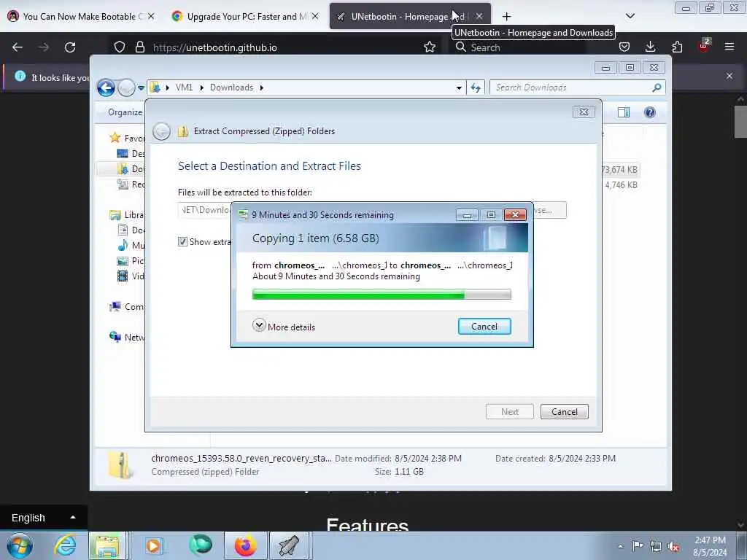Screen dimensions: 747x560
Task: Click the site padlock icon
Action: tap(139, 47)
